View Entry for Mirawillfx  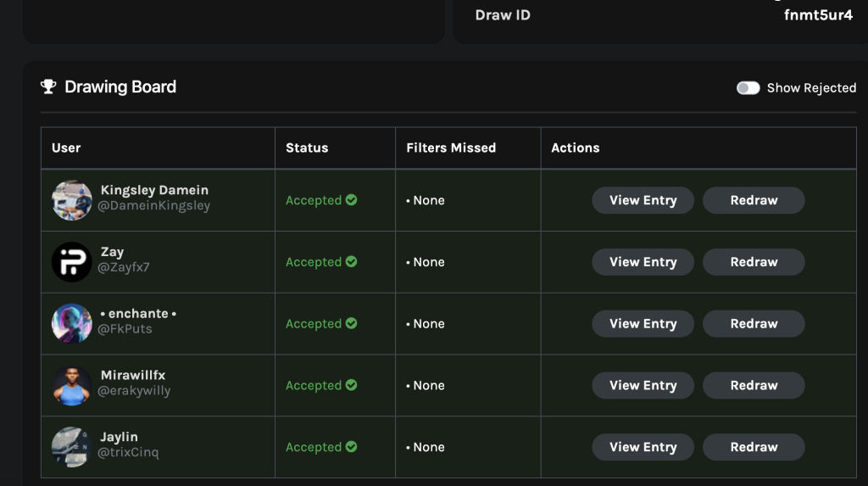643,385
